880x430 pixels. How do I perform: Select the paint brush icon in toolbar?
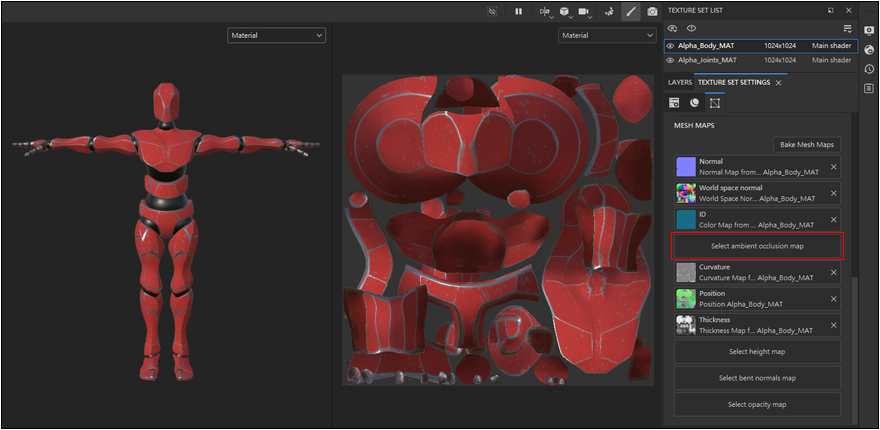click(x=630, y=11)
